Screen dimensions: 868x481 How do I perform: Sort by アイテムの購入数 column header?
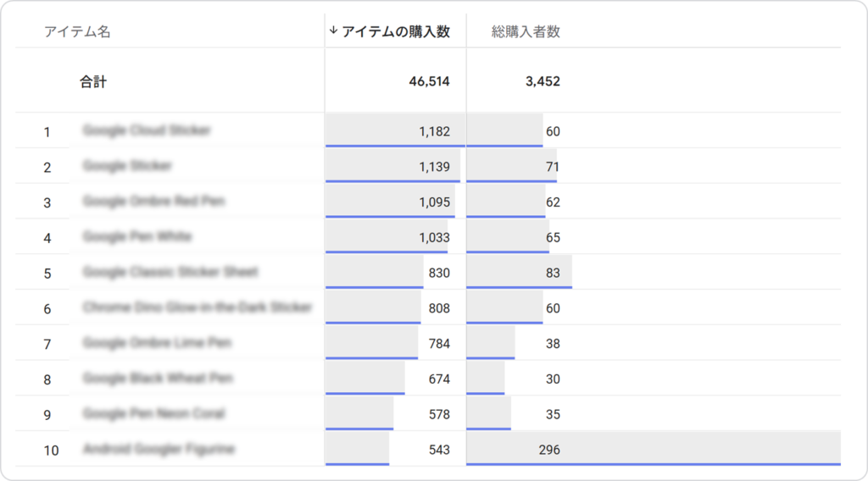click(395, 32)
